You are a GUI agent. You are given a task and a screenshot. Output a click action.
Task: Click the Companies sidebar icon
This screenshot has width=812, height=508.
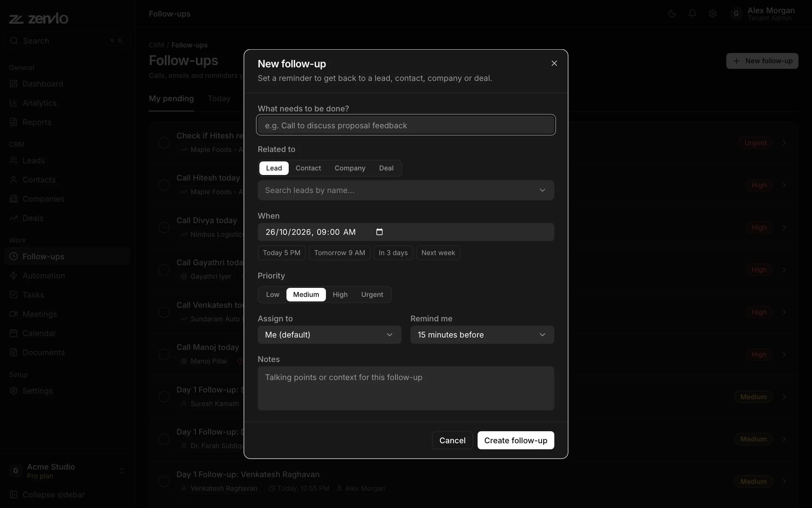click(14, 199)
